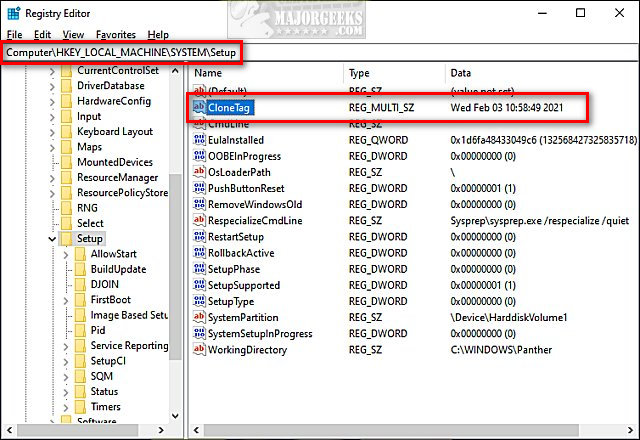Image resolution: width=640 pixels, height=440 pixels.
Task: Expand the FirstBoot subkey
Action: (x=66, y=300)
